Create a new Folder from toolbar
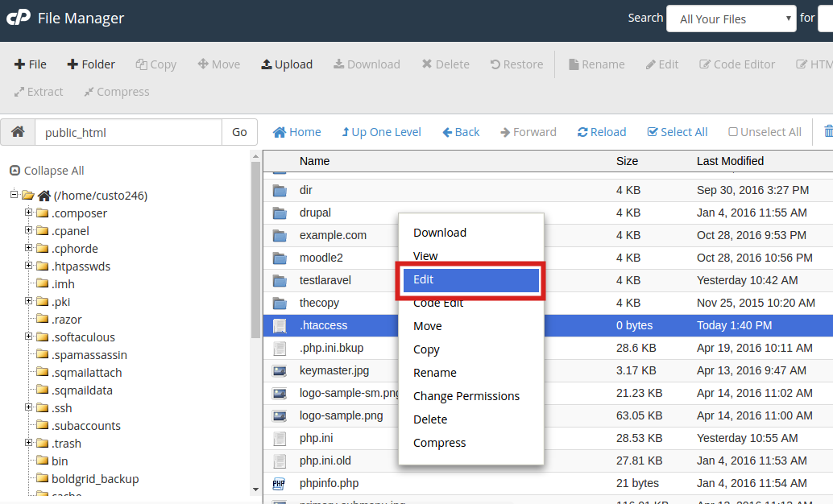 coord(90,64)
